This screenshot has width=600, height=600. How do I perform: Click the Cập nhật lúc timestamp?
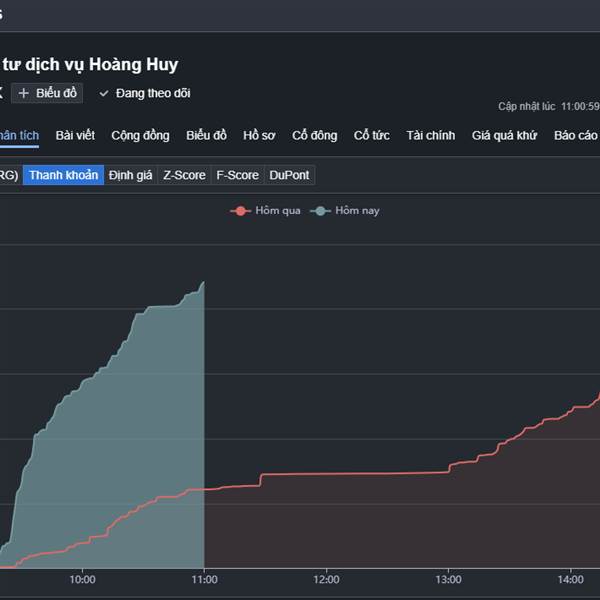(x=548, y=106)
